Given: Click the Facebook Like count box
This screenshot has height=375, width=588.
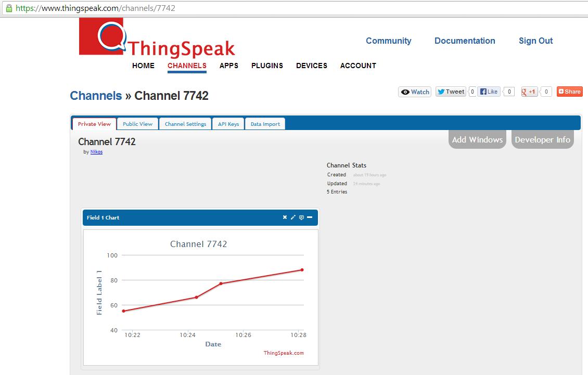Looking at the screenshot, I should pos(509,92).
